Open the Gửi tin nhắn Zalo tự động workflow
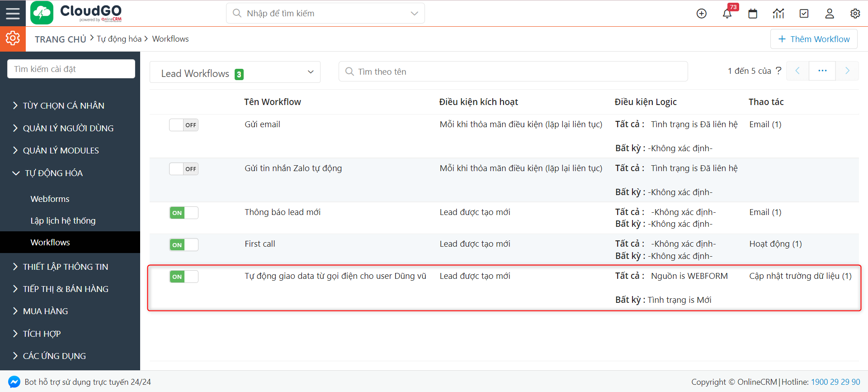The image size is (868, 392). coord(293,168)
